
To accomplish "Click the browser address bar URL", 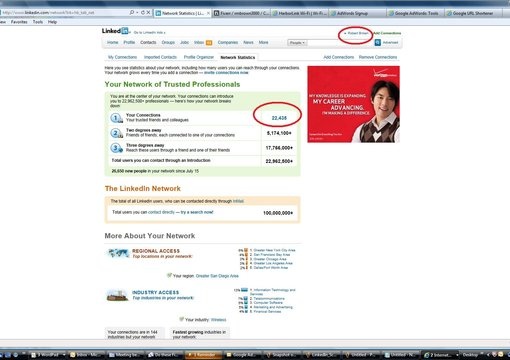I will 48,13.
